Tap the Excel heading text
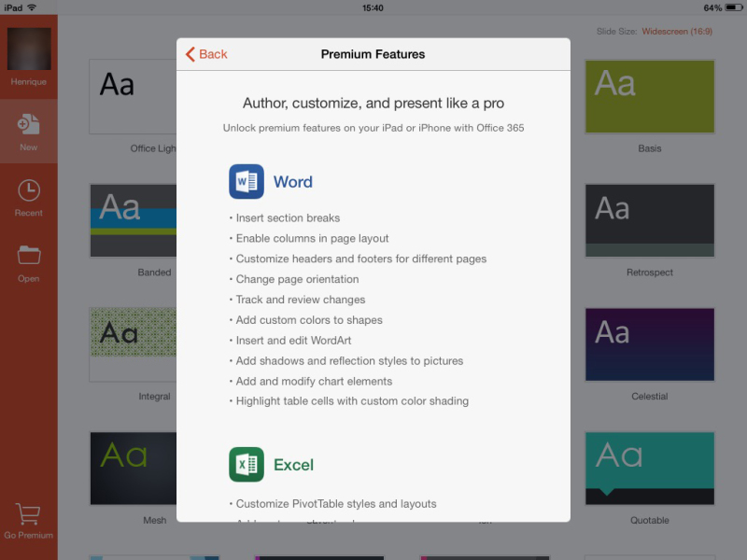This screenshot has width=747, height=560. tap(293, 465)
